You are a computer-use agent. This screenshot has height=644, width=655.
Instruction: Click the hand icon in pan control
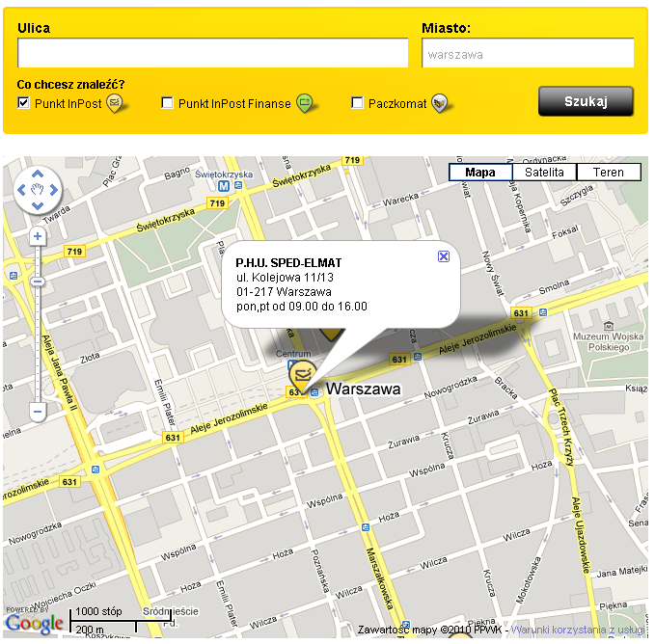point(38,188)
